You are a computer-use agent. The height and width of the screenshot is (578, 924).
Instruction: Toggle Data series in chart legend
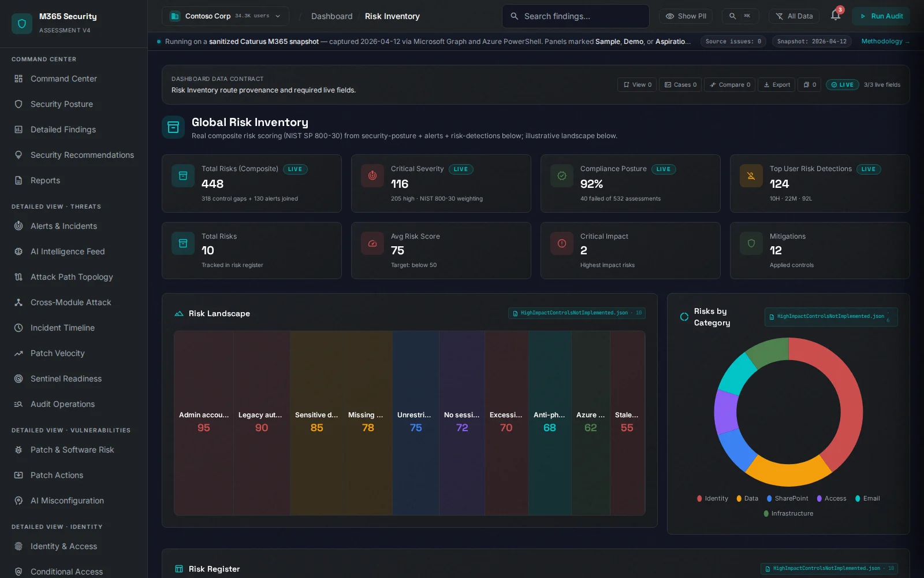pos(747,498)
